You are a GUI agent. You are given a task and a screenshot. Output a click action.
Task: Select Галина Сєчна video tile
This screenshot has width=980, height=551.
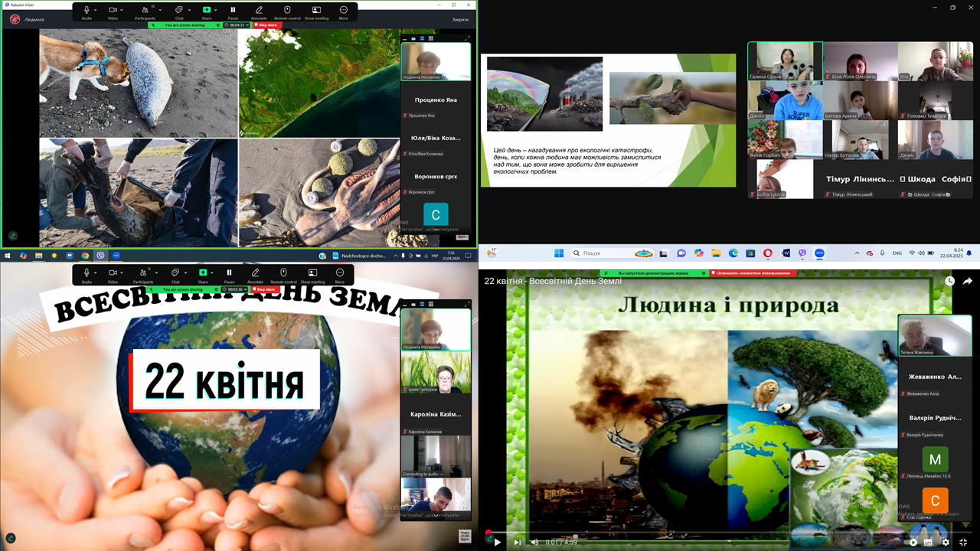(785, 61)
